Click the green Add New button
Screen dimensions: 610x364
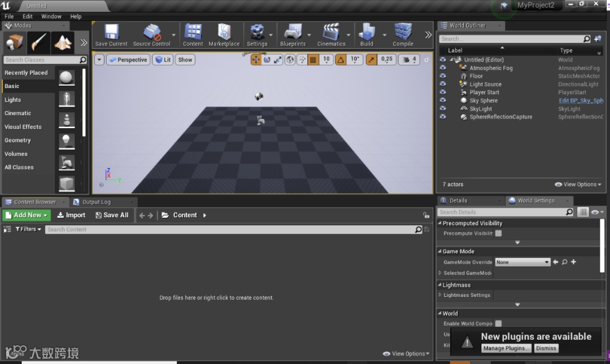[27, 215]
